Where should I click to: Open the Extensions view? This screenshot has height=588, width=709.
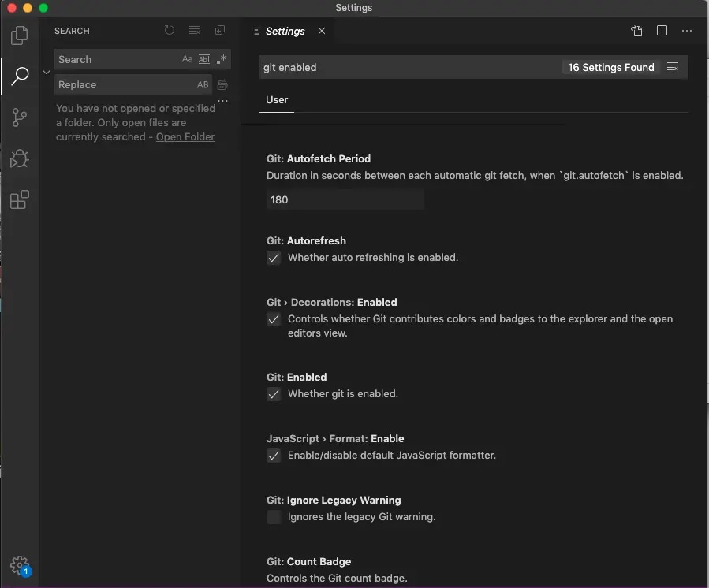click(x=20, y=200)
